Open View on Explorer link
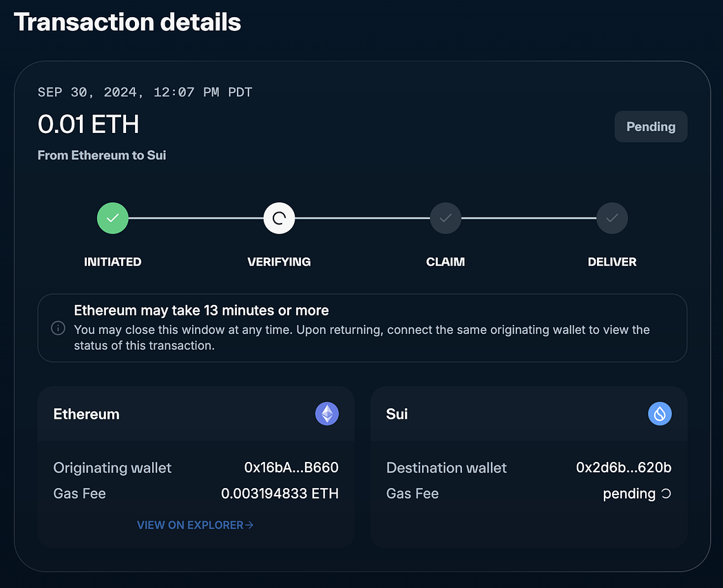Image resolution: width=723 pixels, height=588 pixels. pos(196,525)
